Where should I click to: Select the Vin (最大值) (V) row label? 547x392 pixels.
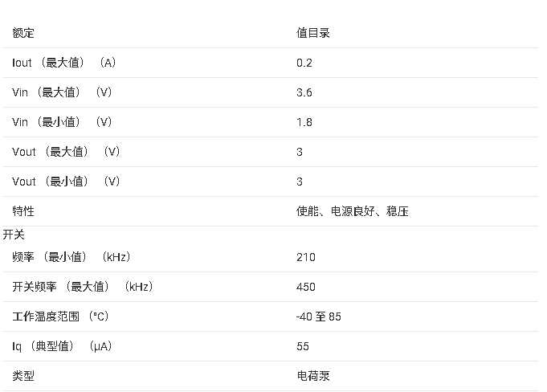(62, 92)
